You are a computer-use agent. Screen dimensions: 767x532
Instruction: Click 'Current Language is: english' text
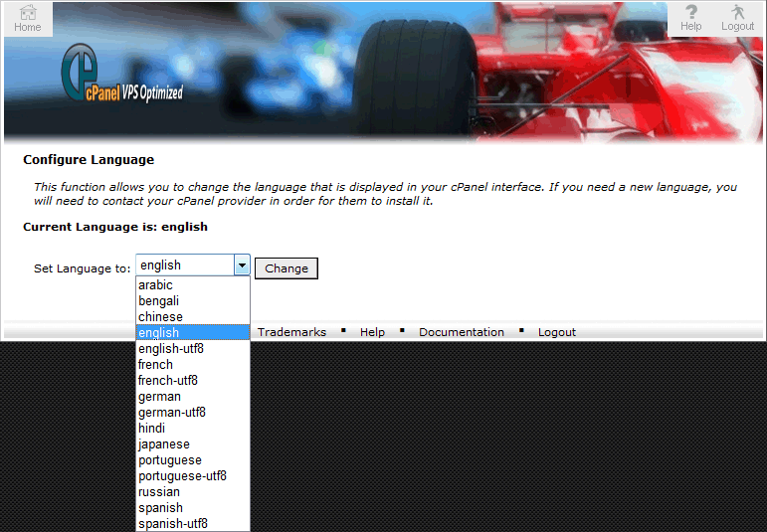(115, 227)
